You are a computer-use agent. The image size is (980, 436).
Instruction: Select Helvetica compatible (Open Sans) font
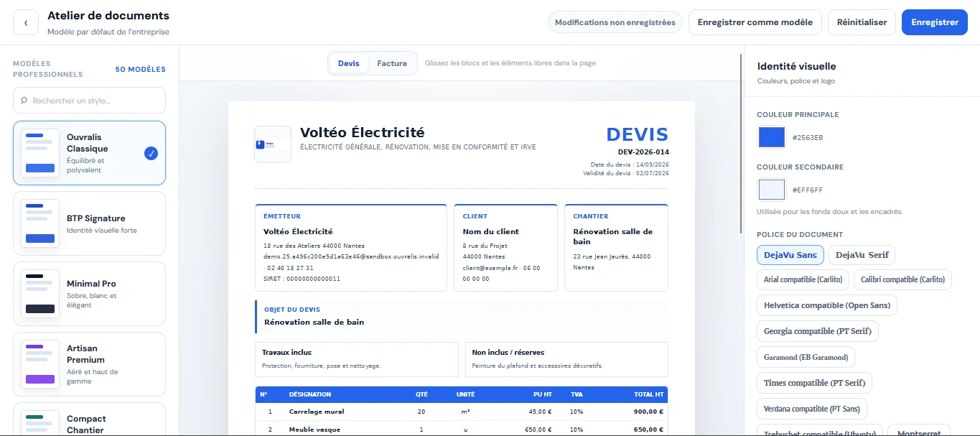click(x=827, y=305)
